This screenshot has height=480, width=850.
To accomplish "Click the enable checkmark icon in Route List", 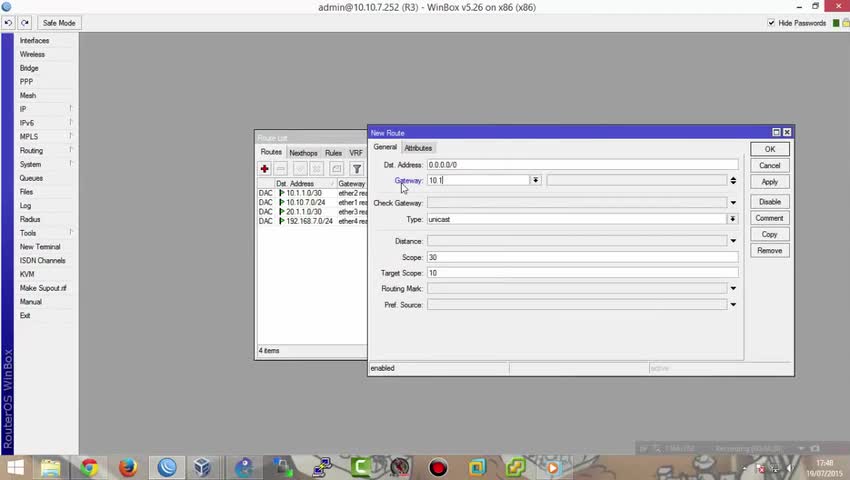I will coord(300,169).
